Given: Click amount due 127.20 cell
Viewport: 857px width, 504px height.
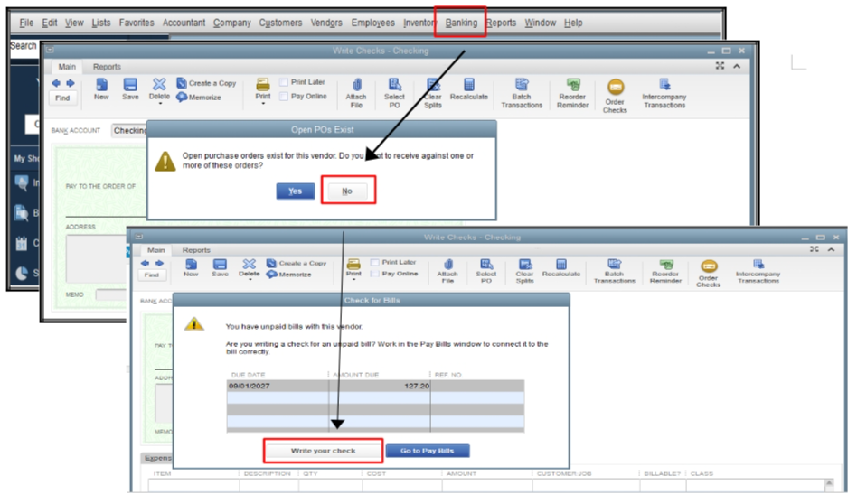Looking at the screenshot, I should (380, 386).
